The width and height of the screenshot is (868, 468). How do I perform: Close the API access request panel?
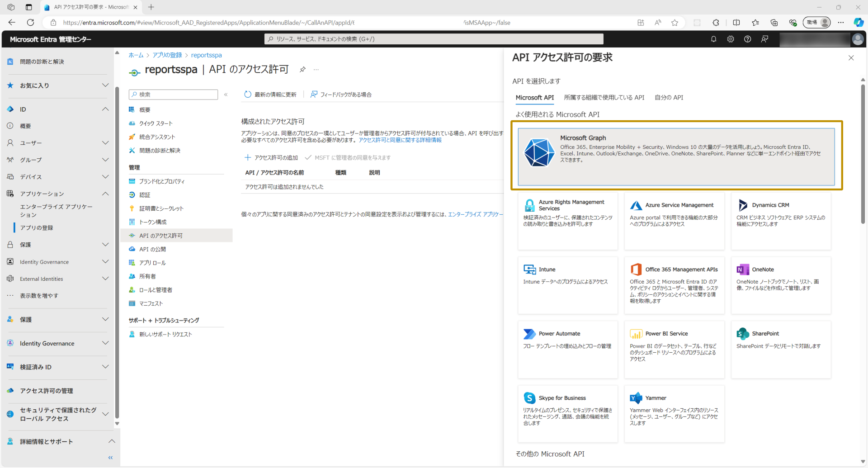(x=851, y=58)
